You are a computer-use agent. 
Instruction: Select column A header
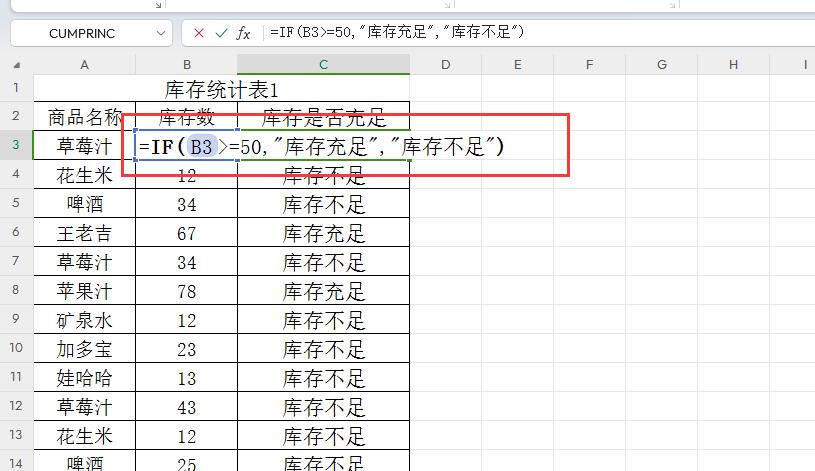click(84, 64)
